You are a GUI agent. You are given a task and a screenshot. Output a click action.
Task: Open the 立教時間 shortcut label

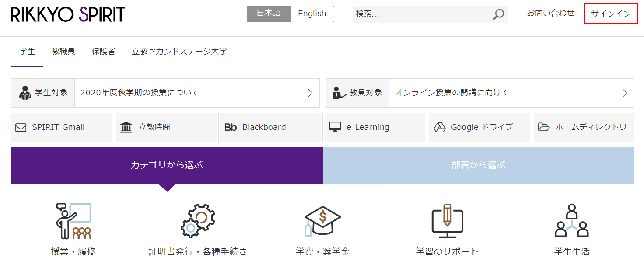click(x=154, y=127)
